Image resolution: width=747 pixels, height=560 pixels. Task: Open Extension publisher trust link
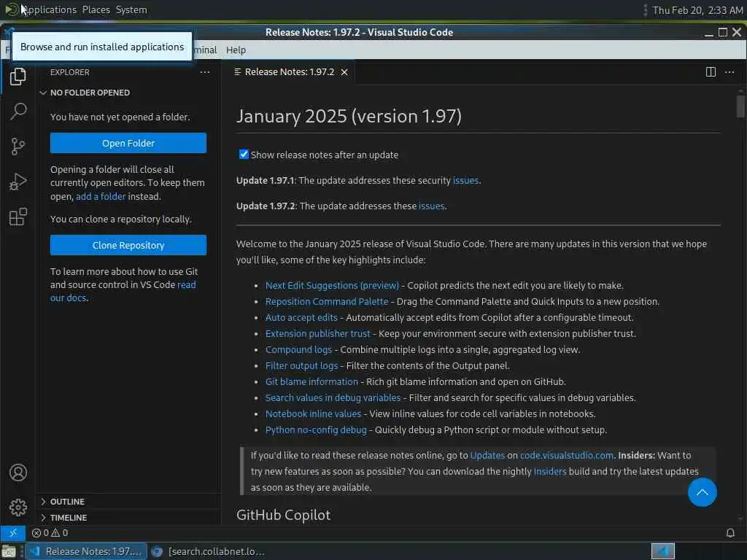tap(318, 333)
